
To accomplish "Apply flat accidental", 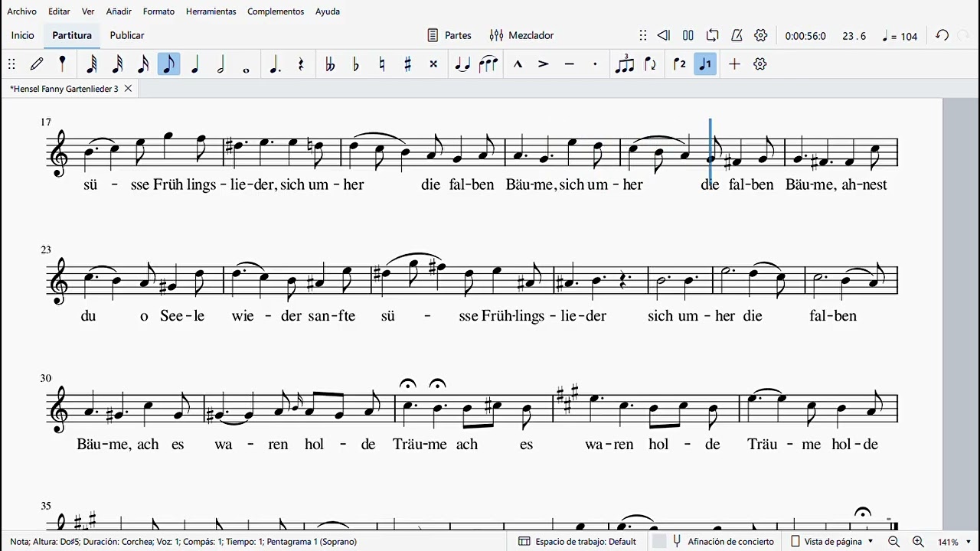I will pos(356,64).
